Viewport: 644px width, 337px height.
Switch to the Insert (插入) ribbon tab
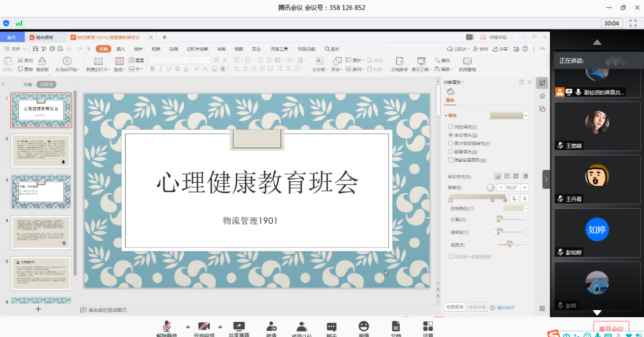point(121,49)
